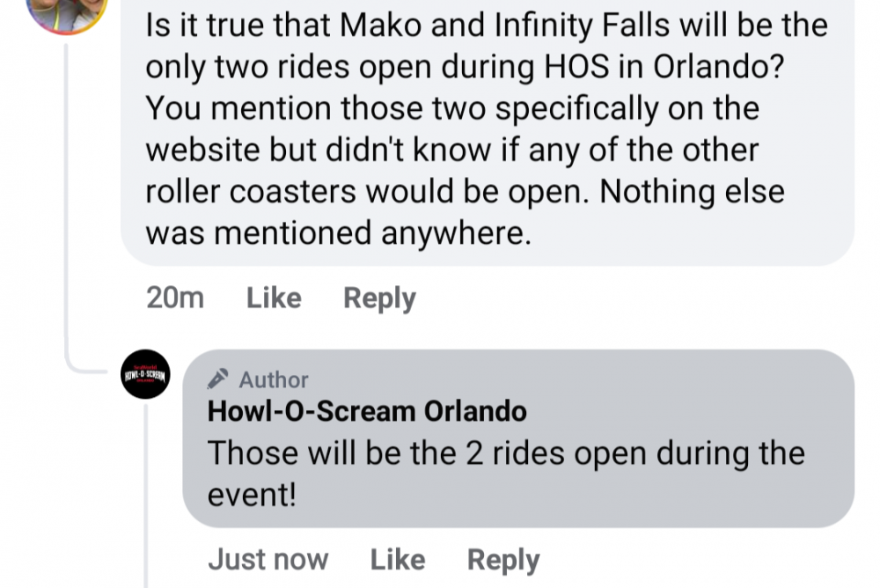Viewport: 880px width, 588px height.
Task: Reply to the question comment
Action: (379, 298)
